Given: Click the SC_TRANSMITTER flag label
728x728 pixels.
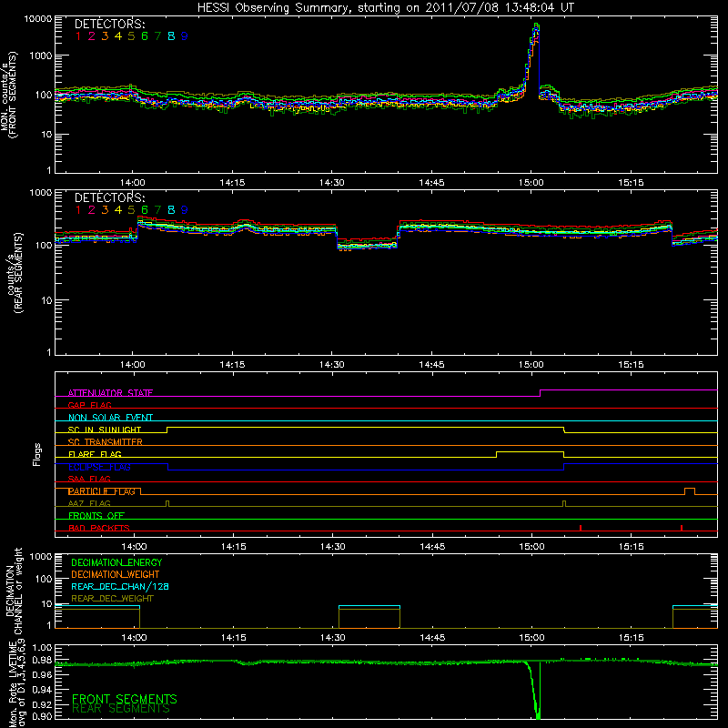Looking at the screenshot, I should (106, 442).
